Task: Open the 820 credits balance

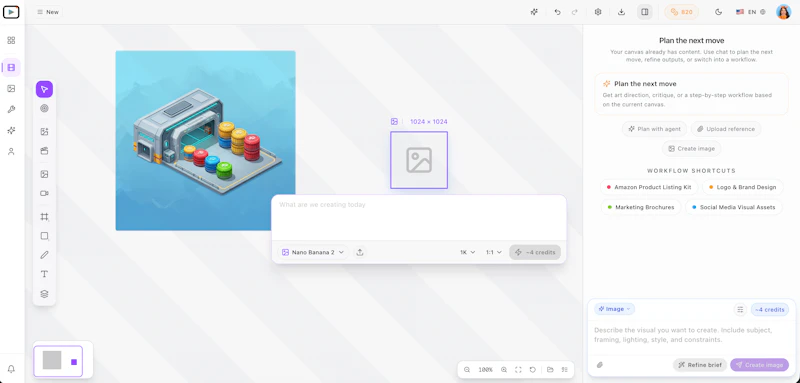Action: click(x=681, y=12)
